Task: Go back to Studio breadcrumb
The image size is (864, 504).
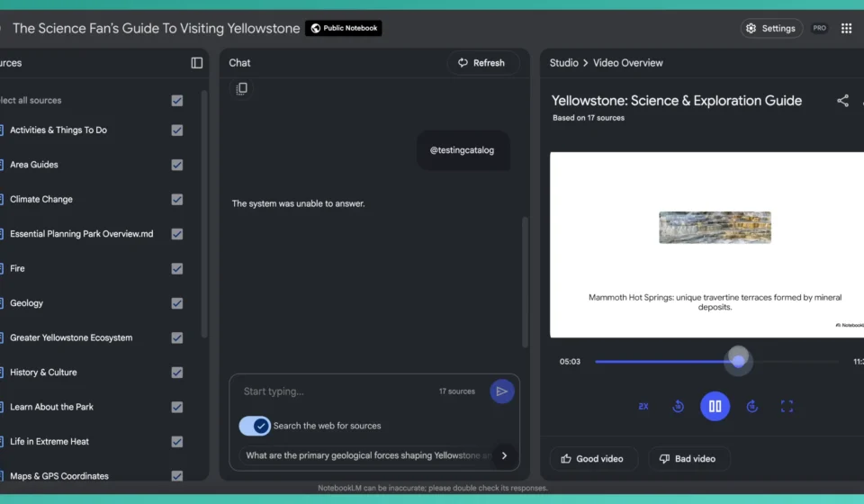Action: (x=563, y=63)
